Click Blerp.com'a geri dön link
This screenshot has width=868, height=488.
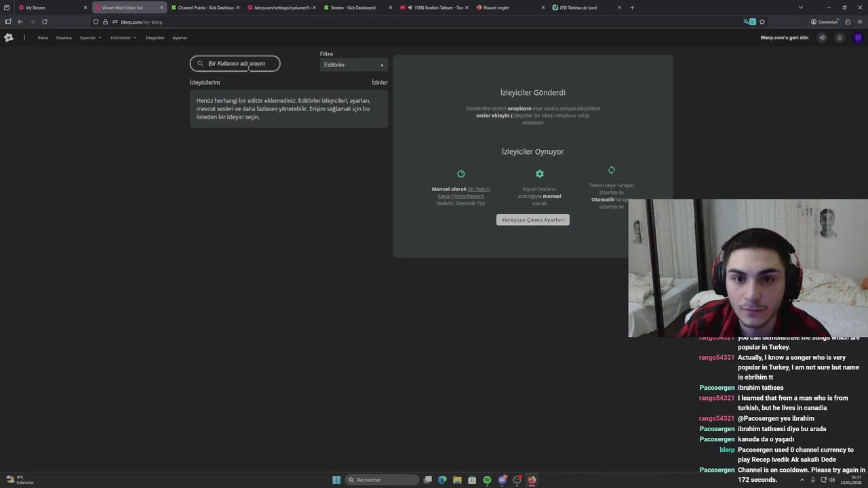[785, 38]
